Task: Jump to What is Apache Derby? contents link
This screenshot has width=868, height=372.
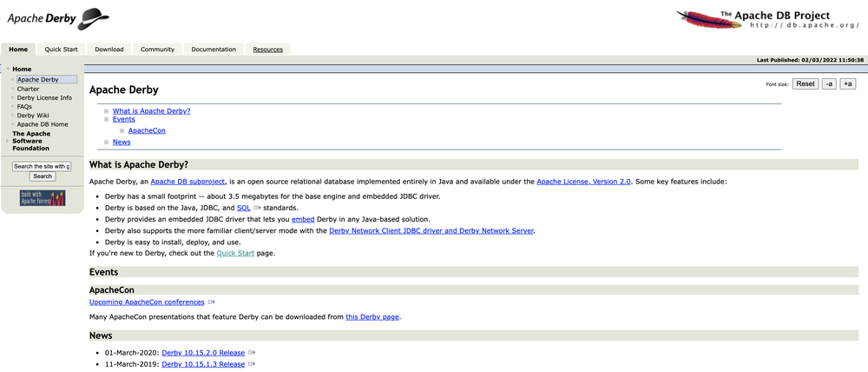Action: (x=152, y=111)
